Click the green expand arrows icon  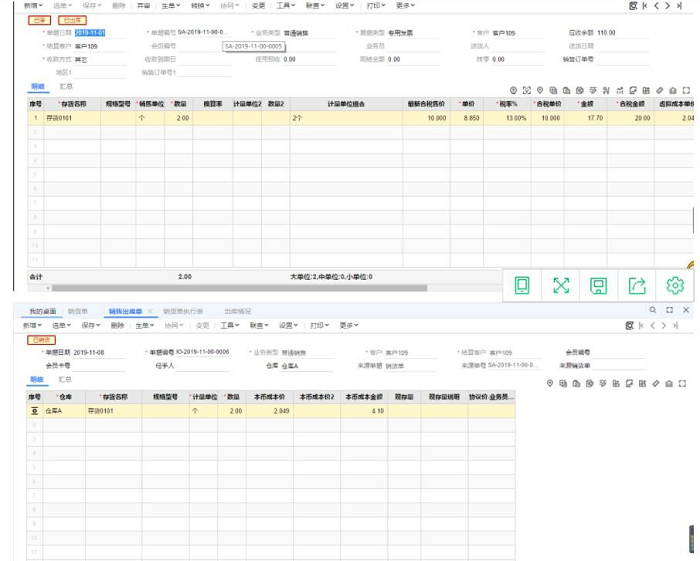561,285
